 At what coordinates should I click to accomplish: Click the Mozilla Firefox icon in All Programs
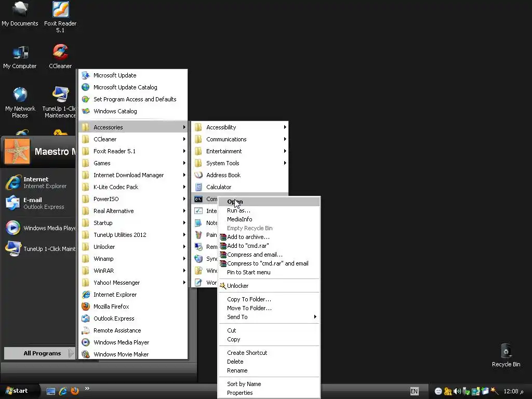click(x=86, y=307)
